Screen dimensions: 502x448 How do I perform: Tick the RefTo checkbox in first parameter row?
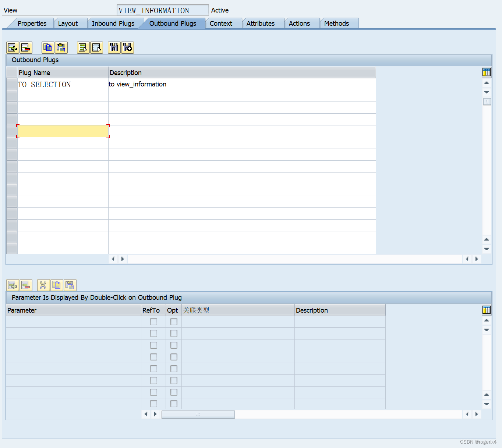(153, 322)
